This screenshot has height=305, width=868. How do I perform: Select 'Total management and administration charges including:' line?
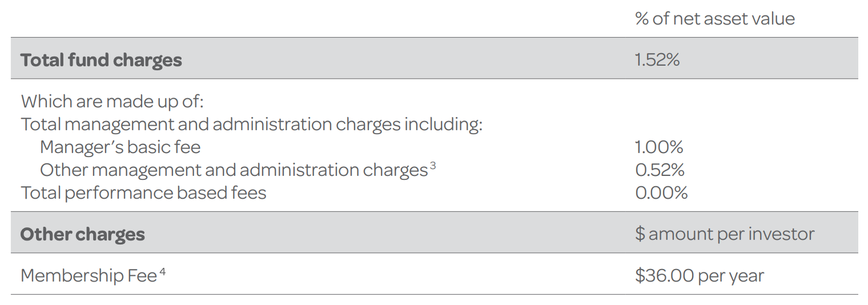[251, 125]
